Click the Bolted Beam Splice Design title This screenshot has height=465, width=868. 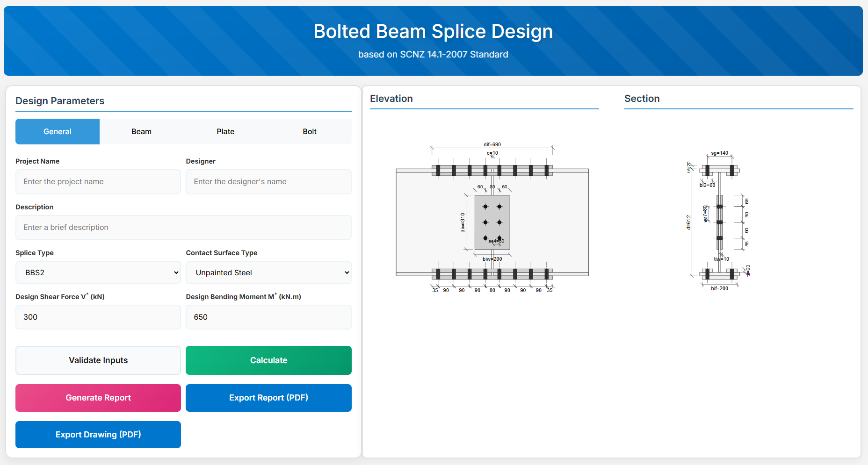[433, 32]
